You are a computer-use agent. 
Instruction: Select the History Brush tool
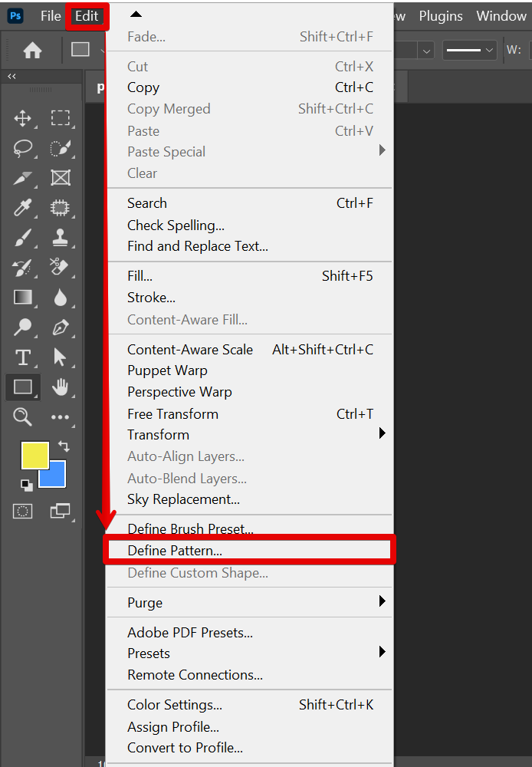22,268
